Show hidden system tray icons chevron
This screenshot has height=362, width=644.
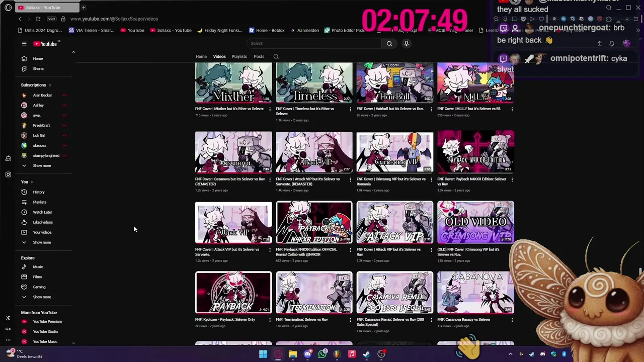pos(510,354)
